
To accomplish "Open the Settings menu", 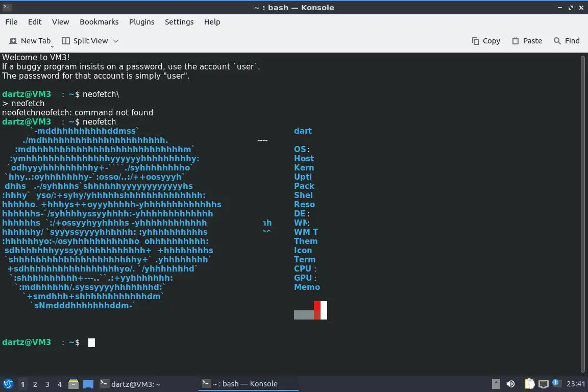I will click(x=179, y=22).
